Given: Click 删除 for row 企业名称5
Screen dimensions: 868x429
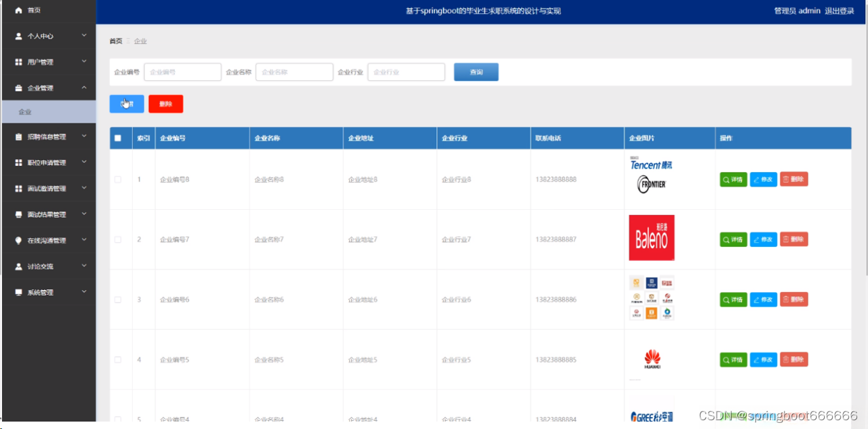Looking at the screenshot, I should 794,360.
